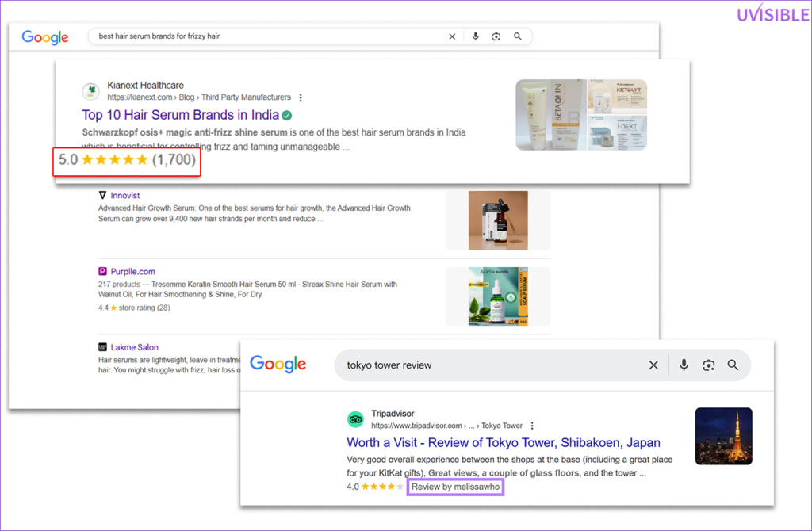Open the three-dot menu for the Kianext result
The width and height of the screenshot is (812, 531).
[300, 97]
